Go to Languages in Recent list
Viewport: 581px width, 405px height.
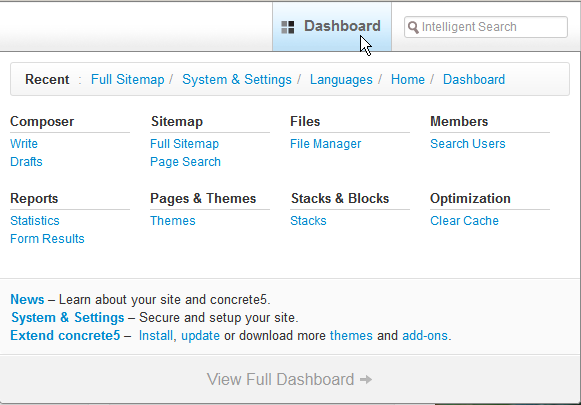[341, 80]
